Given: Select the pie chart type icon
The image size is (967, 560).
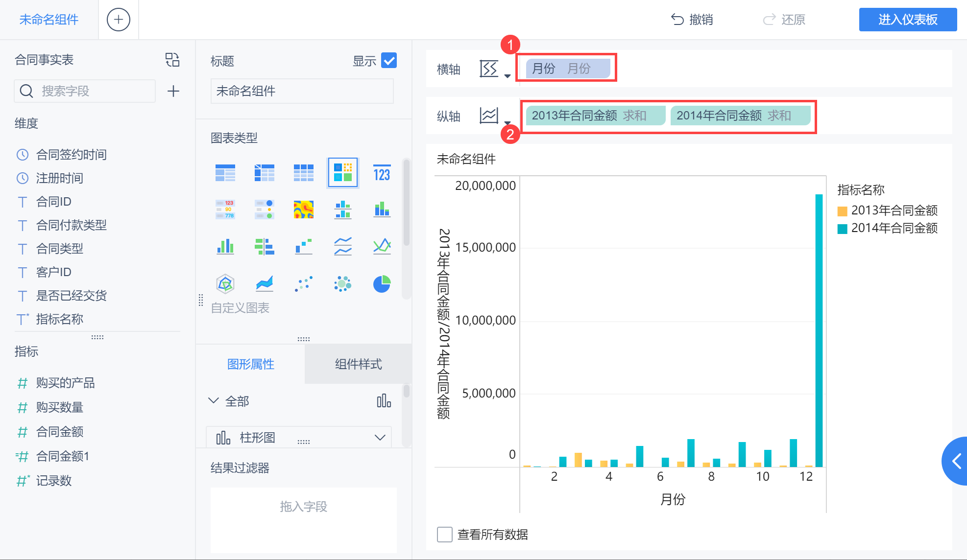Looking at the screenshot, I should pos(382,284).
